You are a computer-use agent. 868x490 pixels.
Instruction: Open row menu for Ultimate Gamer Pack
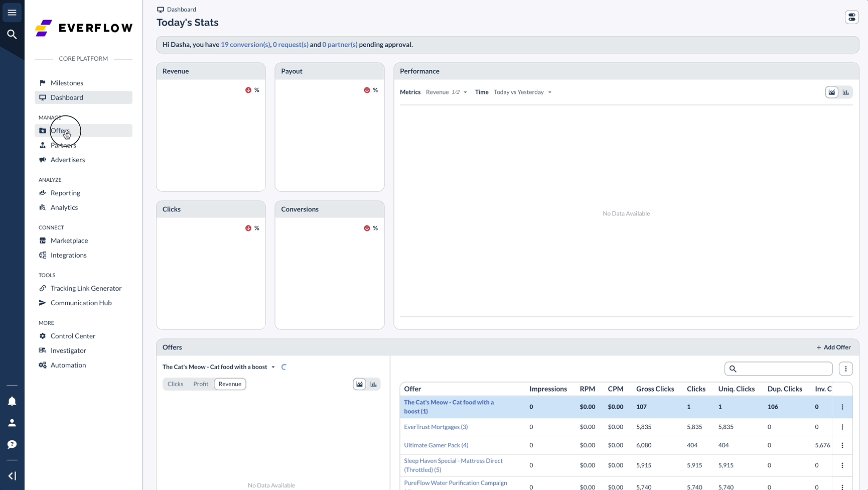click(842, 445)
